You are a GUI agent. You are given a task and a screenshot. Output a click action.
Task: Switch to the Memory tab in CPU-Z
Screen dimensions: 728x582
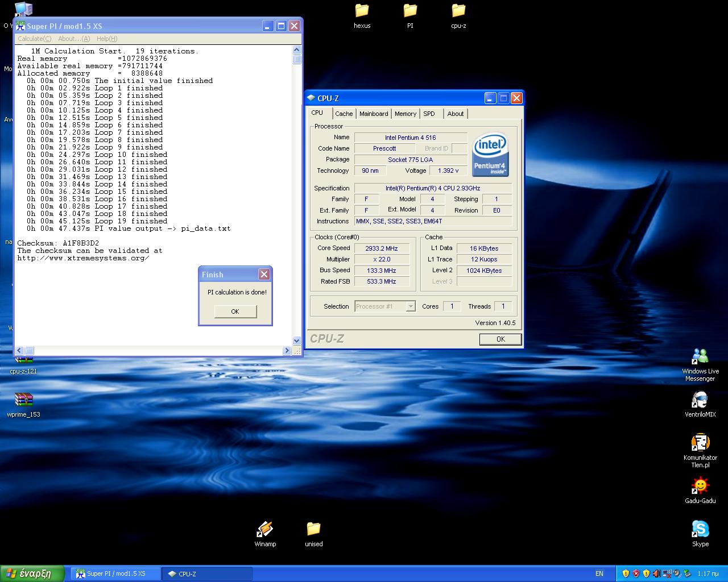coord(406,114)
